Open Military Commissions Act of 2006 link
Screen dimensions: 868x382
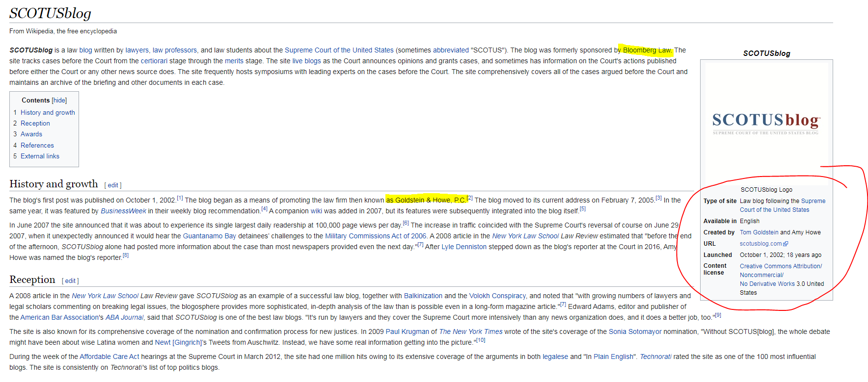coord(376,236)
